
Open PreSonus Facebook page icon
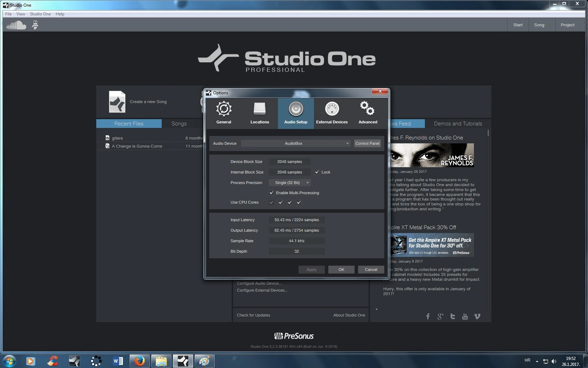tap(428, 316)
